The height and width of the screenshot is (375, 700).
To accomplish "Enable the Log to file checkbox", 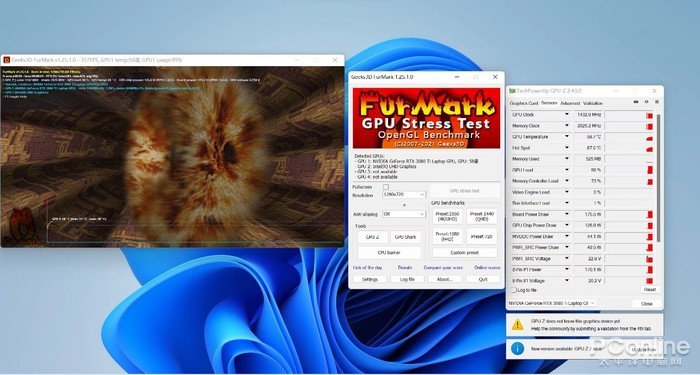I will 514,290.
